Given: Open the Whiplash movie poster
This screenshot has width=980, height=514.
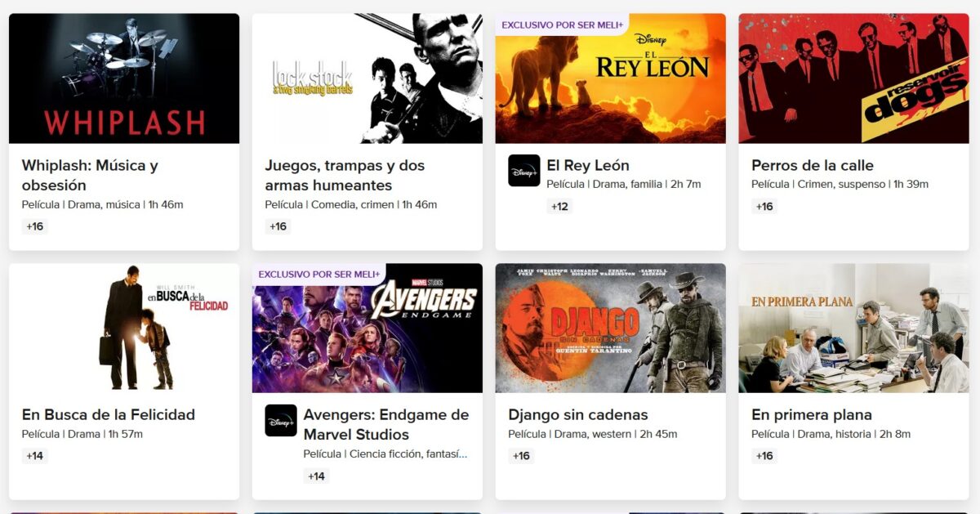Looking at the screenshot, I should pos(124,78).
